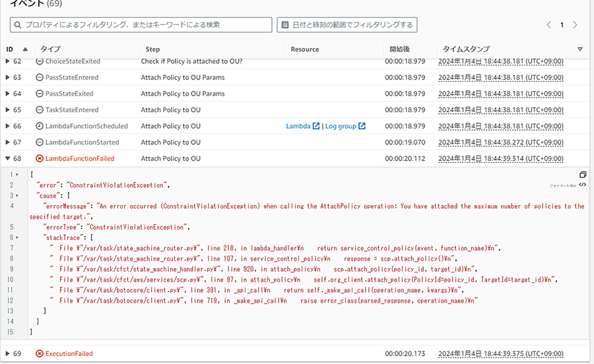
Task: Click the errorType line in JSON
Action: point(116,228)
